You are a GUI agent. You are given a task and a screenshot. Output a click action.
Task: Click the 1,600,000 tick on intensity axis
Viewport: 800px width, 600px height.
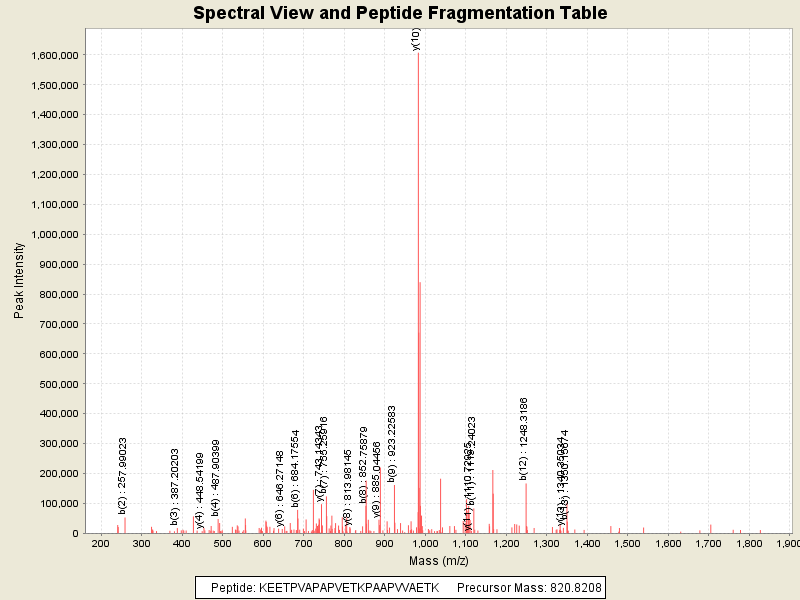pos(55,56)
